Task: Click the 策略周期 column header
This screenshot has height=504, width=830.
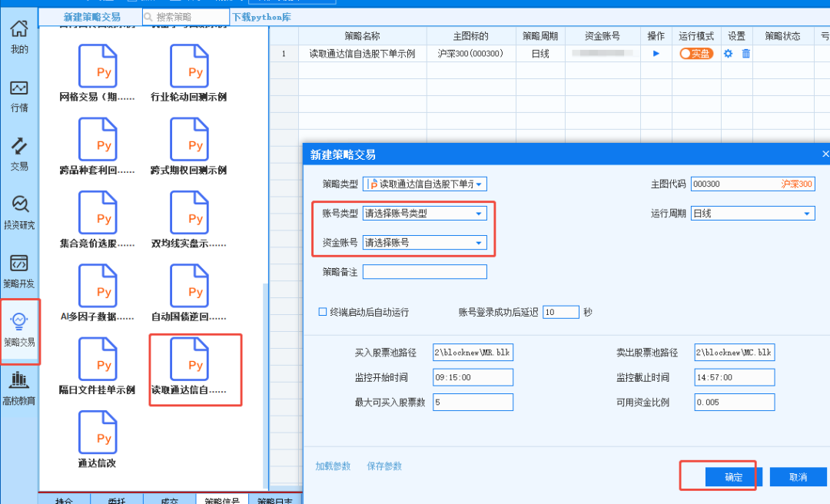Action: pyautogui.click(x=540, y=36)
